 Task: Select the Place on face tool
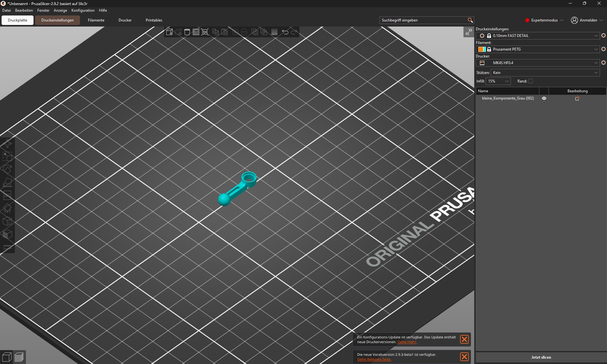[x=7, y=183]
